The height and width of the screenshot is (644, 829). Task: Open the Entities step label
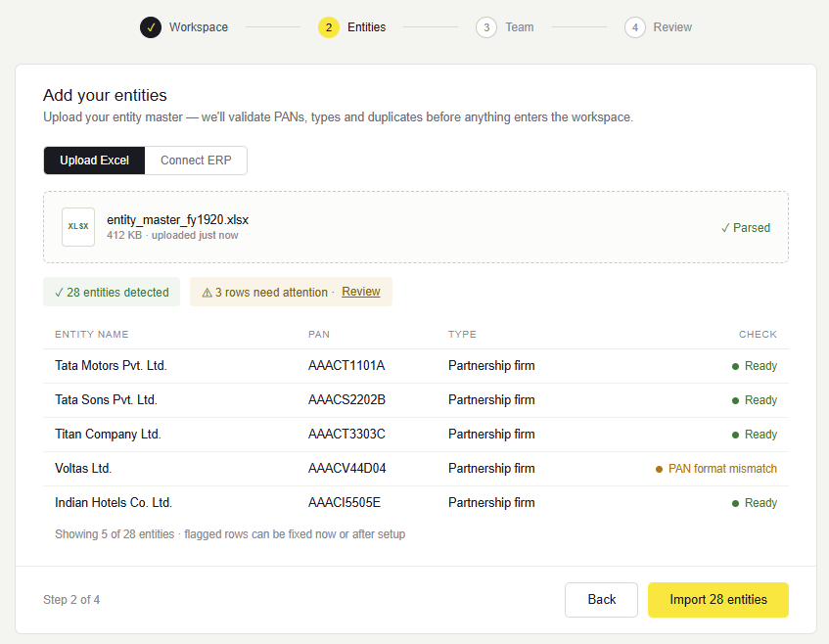pos(366,27)
